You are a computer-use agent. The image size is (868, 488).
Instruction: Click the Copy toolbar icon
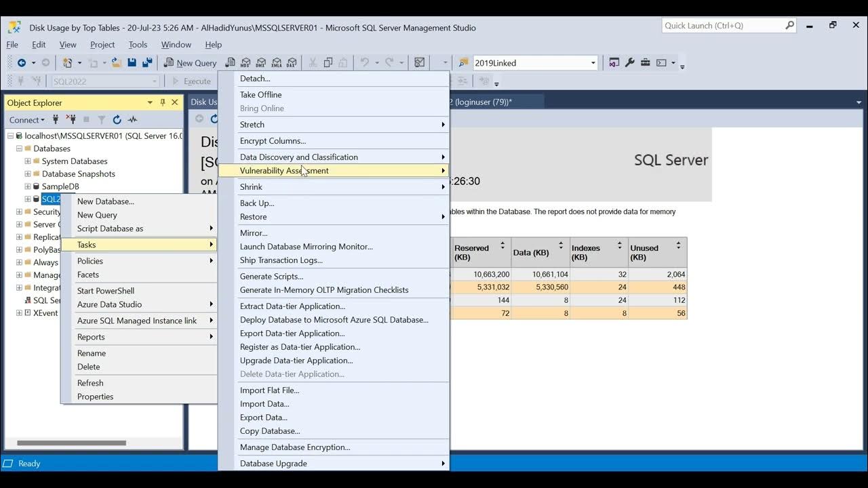click(328, 63)
